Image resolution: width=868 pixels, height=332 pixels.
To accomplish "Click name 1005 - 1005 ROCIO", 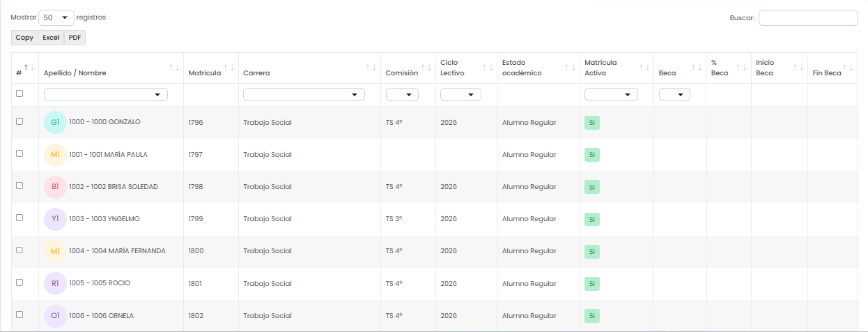I will pos(100,283).
